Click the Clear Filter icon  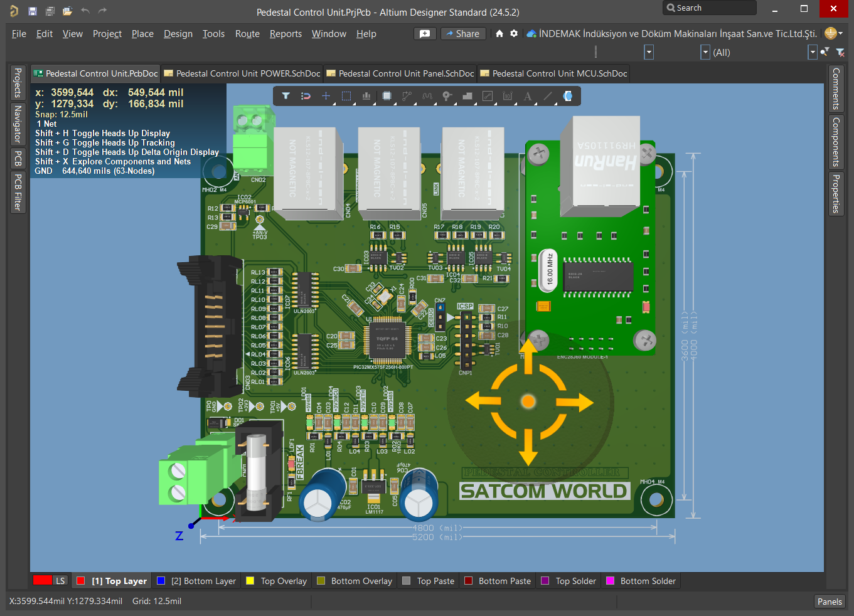(840, 52)
